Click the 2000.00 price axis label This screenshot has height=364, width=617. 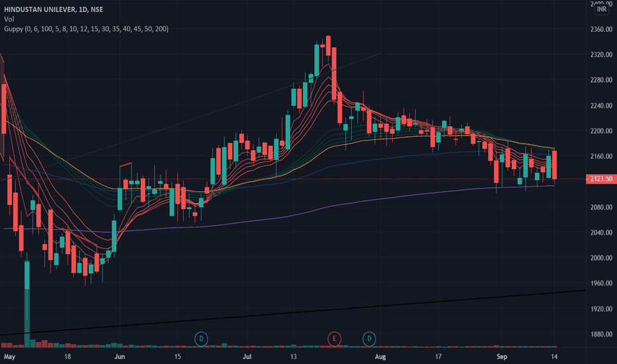601,257
